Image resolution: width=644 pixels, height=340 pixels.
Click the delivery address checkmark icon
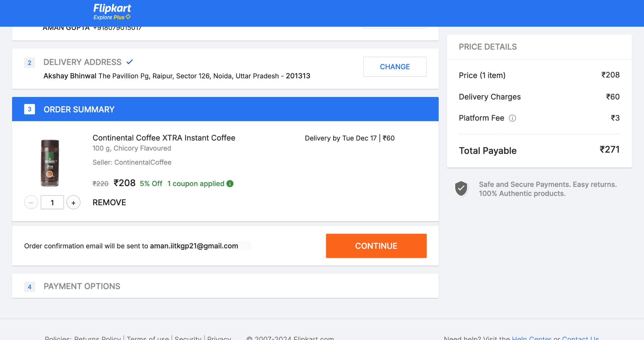tap(130, 62)
